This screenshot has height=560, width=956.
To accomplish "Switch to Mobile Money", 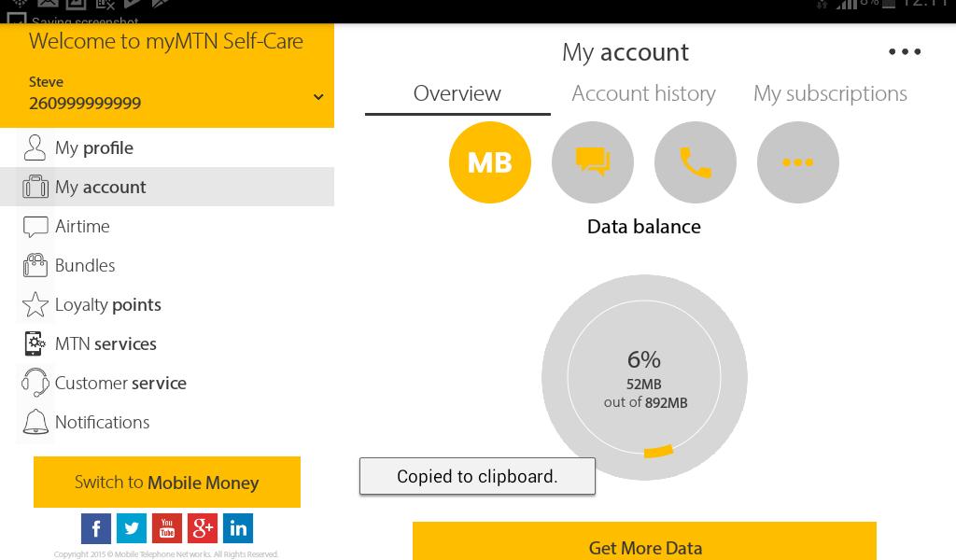I will [x=166, y=482].
